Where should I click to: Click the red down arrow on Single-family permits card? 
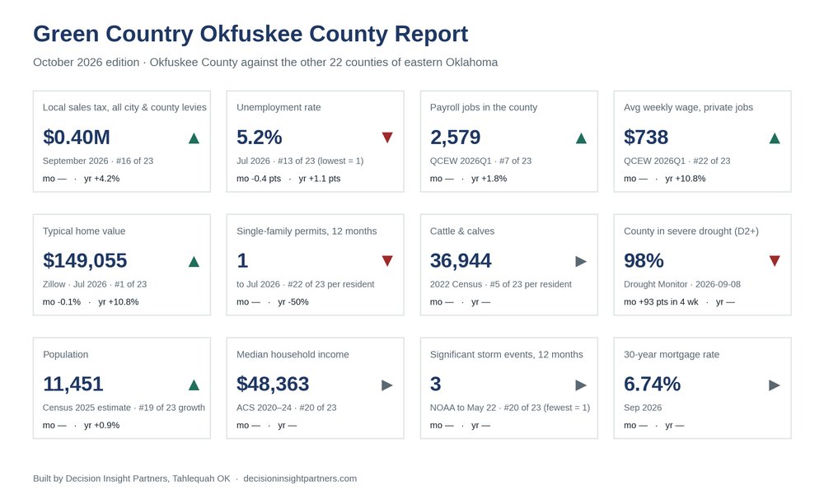point(387,261)
